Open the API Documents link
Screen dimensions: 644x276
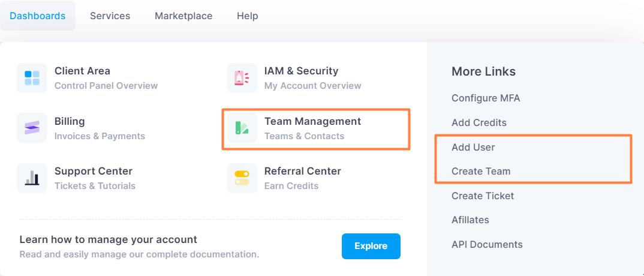tap(487, 245)
